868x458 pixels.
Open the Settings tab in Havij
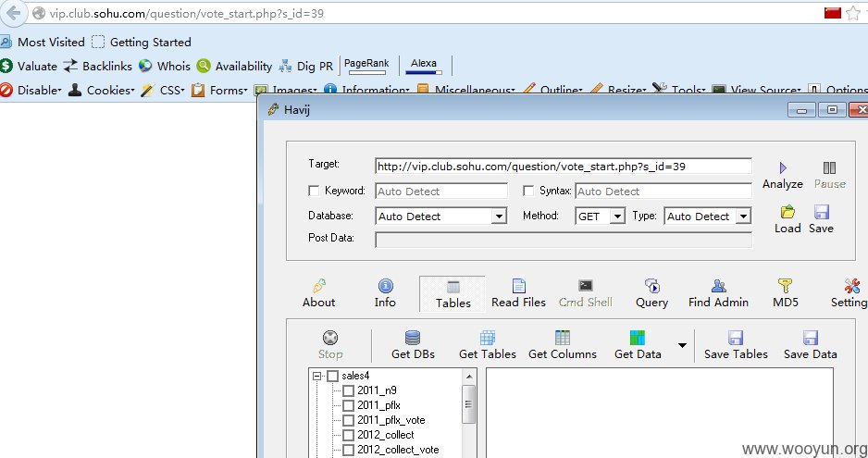tap(849, 293)
